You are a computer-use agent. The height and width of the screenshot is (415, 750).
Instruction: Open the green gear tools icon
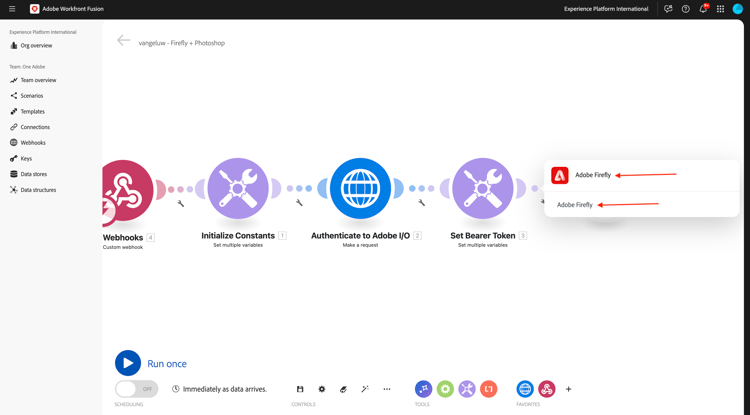click(x=445, y=389)
